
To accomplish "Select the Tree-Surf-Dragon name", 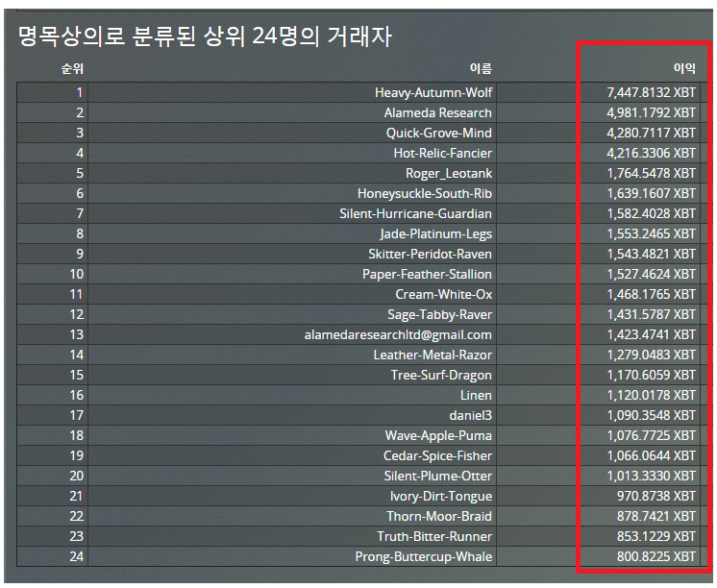I will (x=441, y=375).
